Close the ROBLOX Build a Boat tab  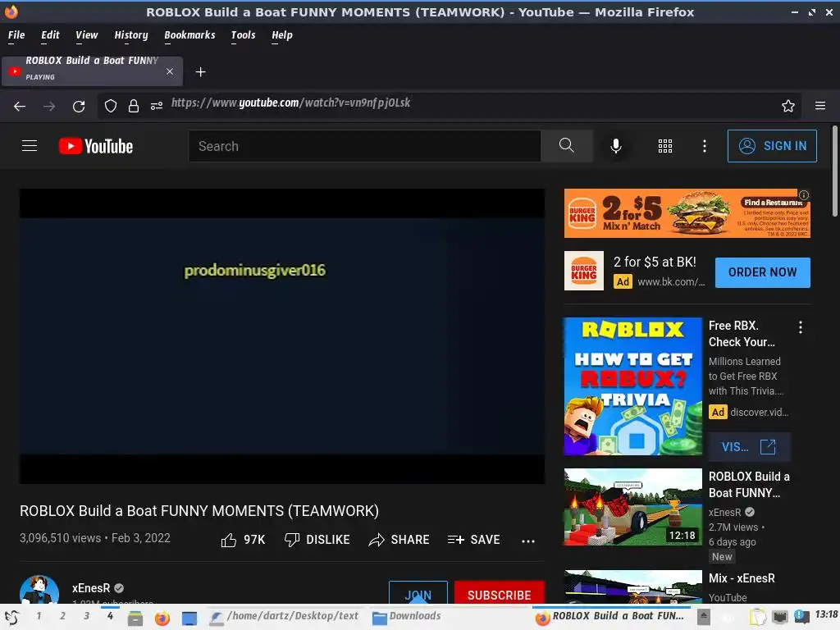170,71
